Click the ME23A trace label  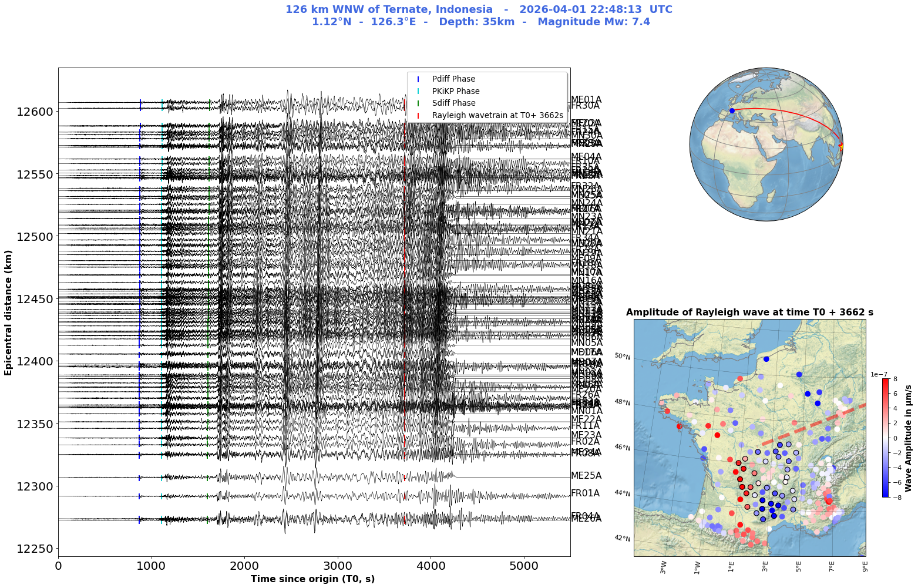point(586,435)
